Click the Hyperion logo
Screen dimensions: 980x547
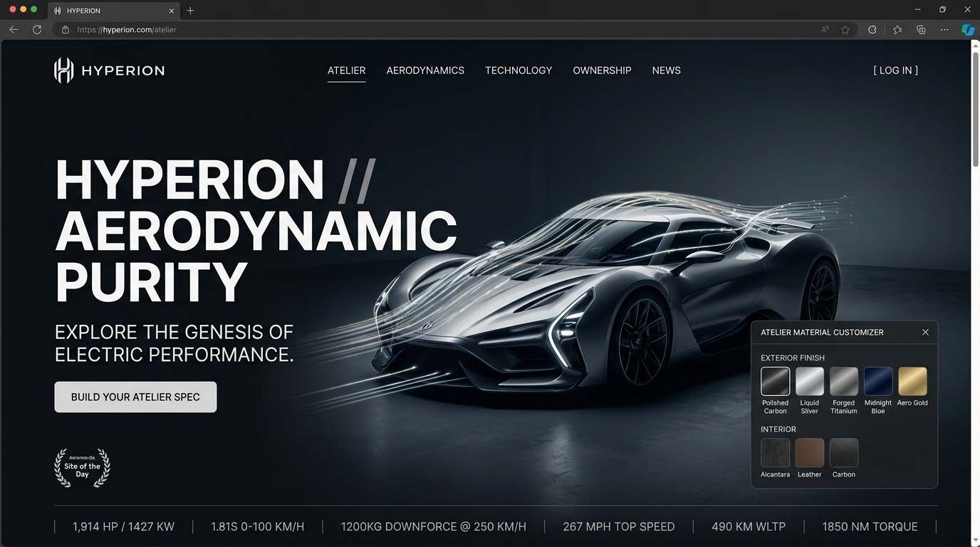pyautogui.click(x=109, y=71)
